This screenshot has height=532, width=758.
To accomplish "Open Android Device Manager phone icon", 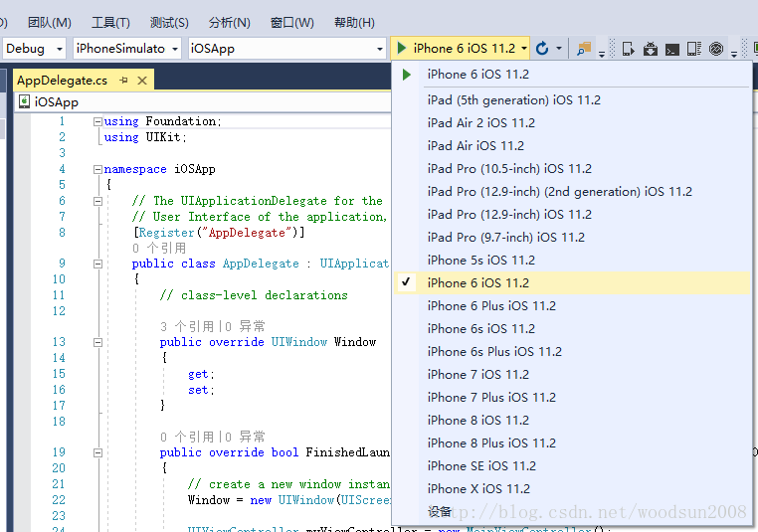I will pyautogui.click(x=628, y=49).
